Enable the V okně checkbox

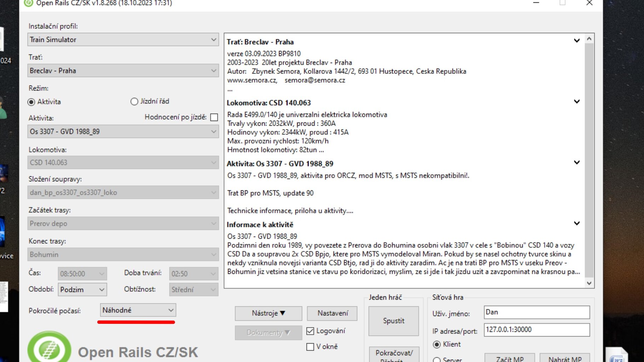click(310, 347)
